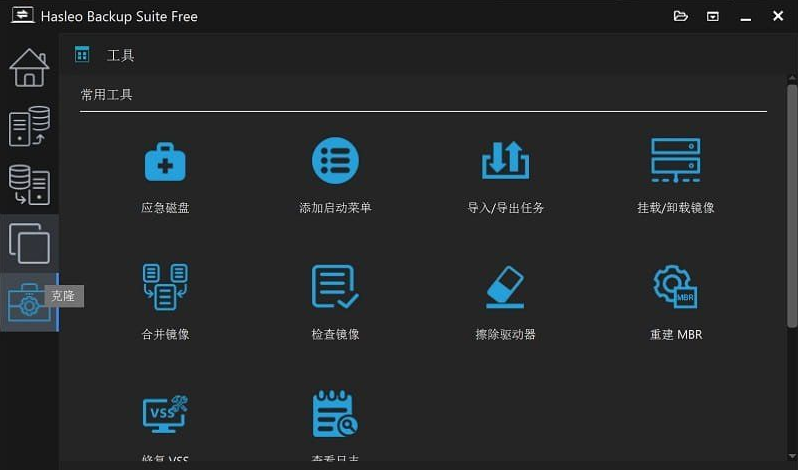Click the 添加启动菜单 list icon

[x=335, y=161]
